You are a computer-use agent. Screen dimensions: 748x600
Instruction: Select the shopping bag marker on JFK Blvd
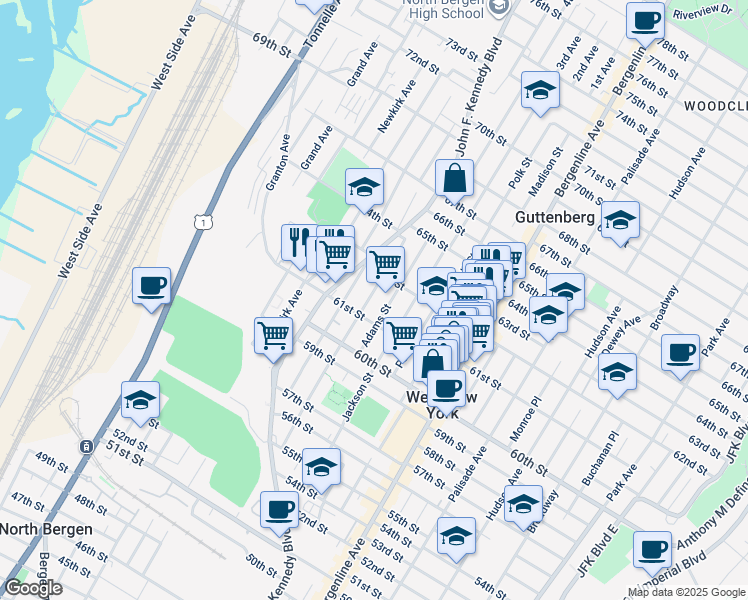454,179
